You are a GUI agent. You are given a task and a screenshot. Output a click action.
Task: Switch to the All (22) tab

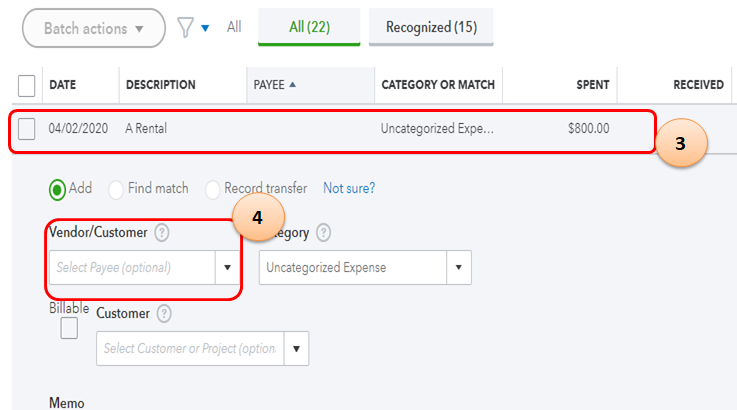(x=308, y=28)
